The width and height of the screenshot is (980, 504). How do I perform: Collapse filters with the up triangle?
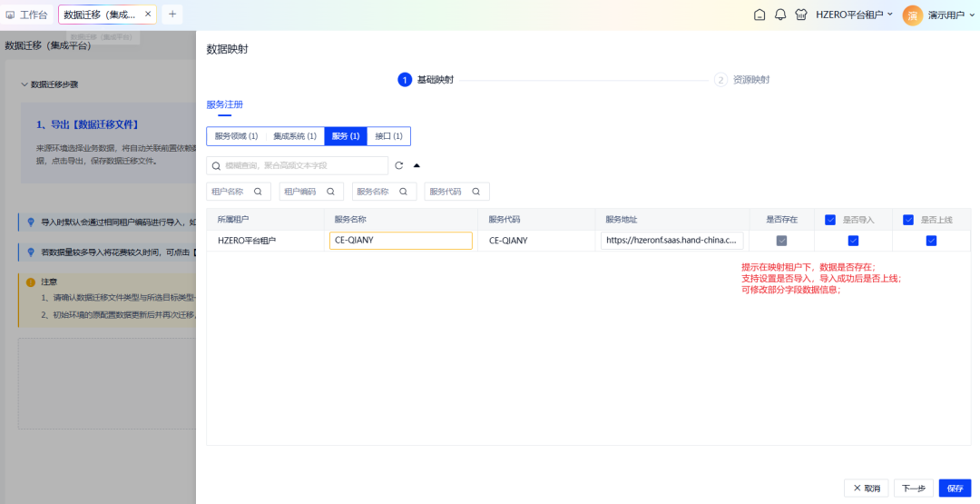[x=416, y=165]
